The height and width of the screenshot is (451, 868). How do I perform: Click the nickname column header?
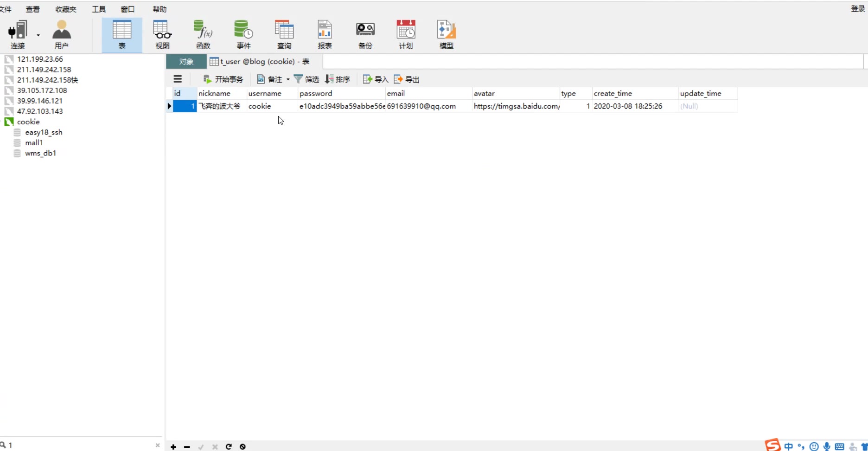tap(222, 93)
